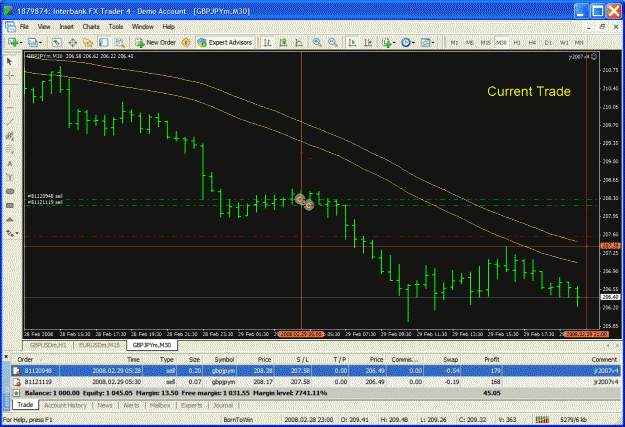Toggle the Navigator folder-star icon
This screenshot has width=625, height=427.
[x=88, y=42]
